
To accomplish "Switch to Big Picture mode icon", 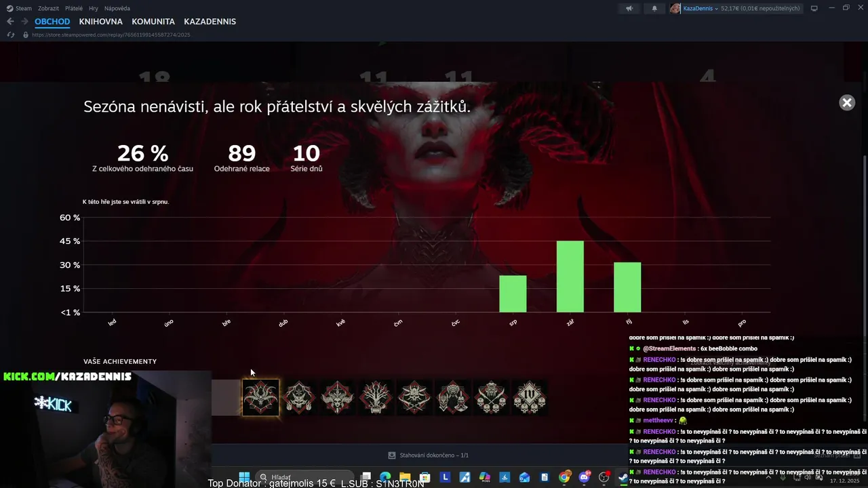I will coord(814,8).
